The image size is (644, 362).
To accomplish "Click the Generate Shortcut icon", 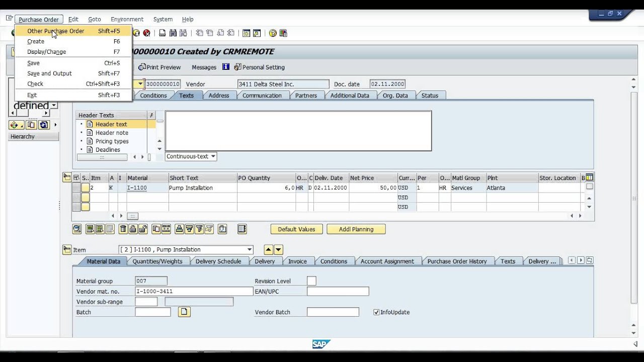I will pyautogui.click(x=257, y=33).
